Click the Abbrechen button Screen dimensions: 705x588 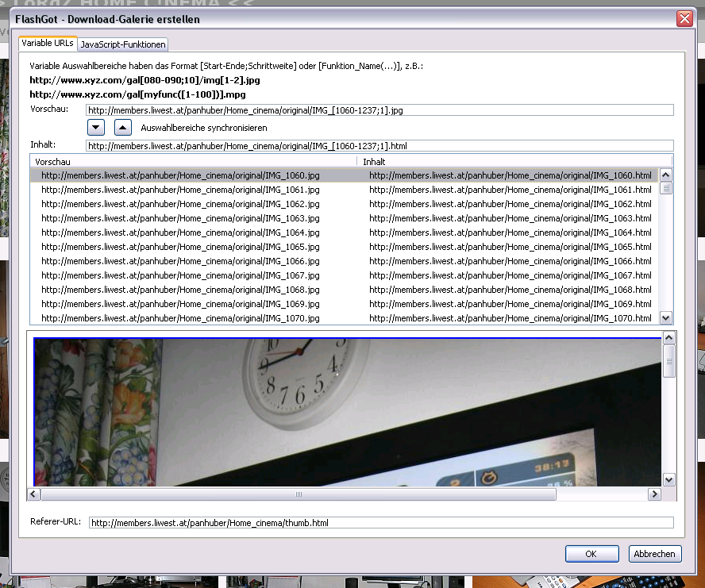[655, 554]
